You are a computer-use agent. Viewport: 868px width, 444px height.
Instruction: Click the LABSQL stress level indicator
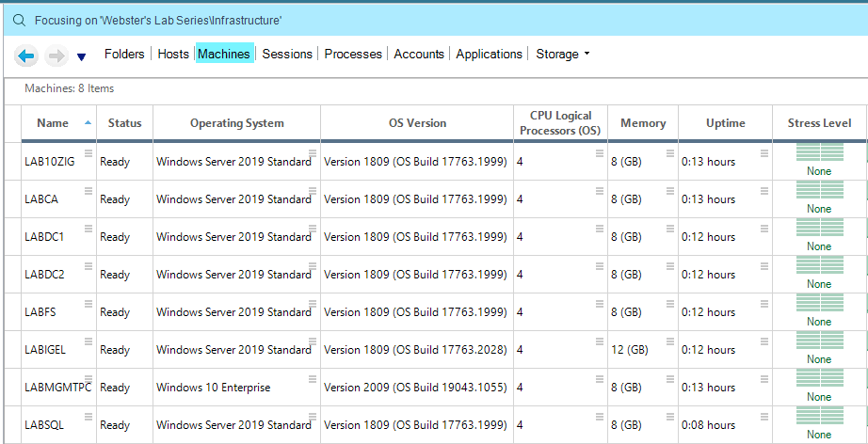click(x=819, y=416)
